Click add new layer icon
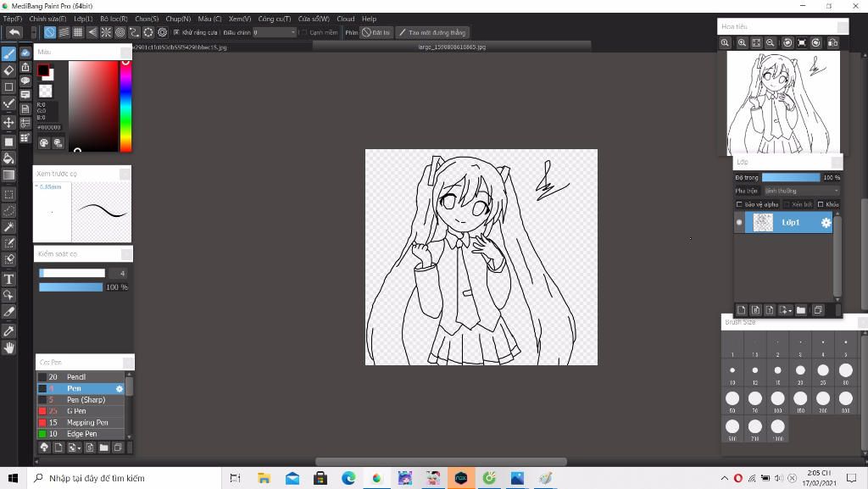Image resolution: width=868 pixels, height=489 pixels. tap(741, 310)
